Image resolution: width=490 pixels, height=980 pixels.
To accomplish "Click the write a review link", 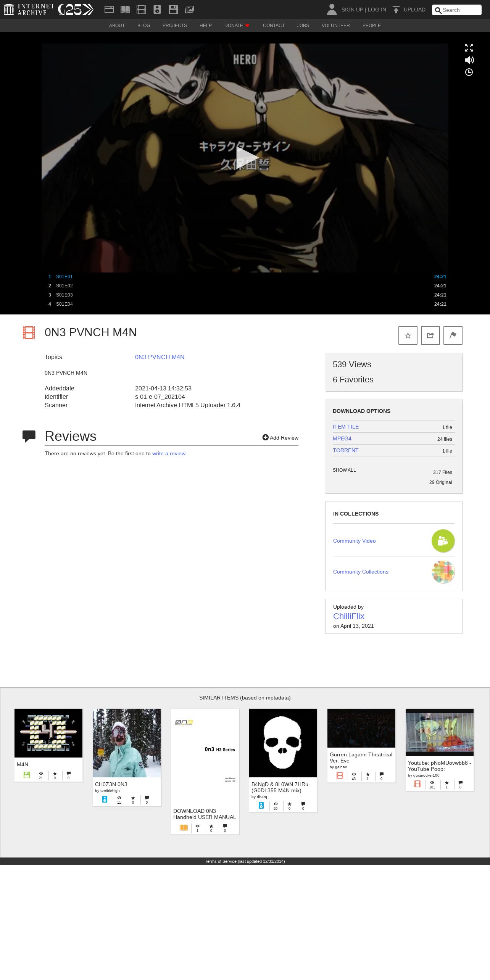I will click(x=169, y=454).
